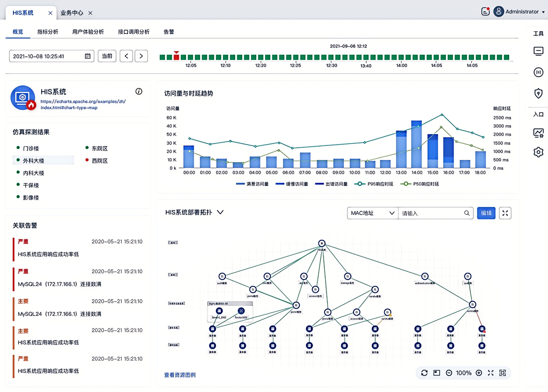Click the search magnifier icon
Viewport: 548px width, 392px height.
point(467,213)
